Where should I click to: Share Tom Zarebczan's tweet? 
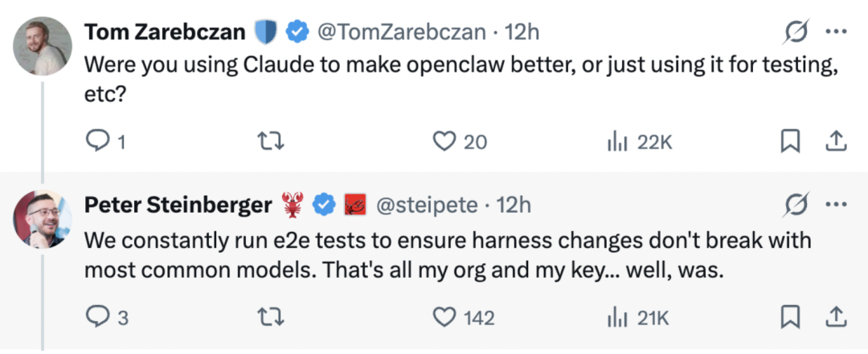(x=836, y=142)
